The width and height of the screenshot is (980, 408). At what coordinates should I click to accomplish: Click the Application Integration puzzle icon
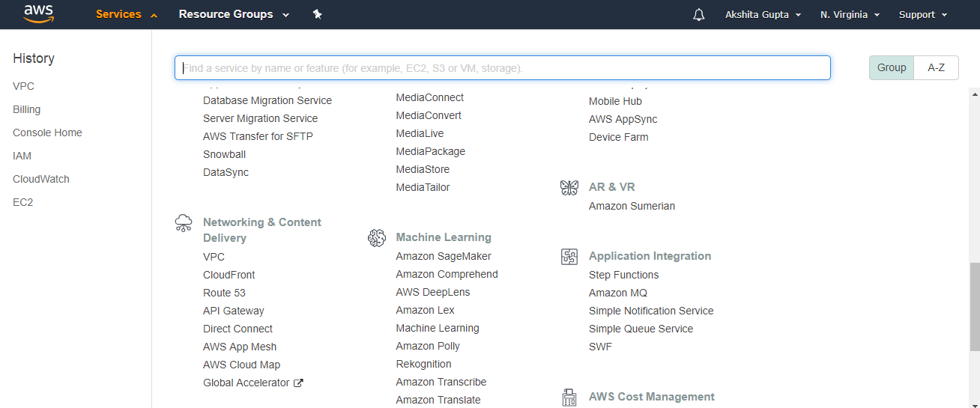click(x=569, y=257)
